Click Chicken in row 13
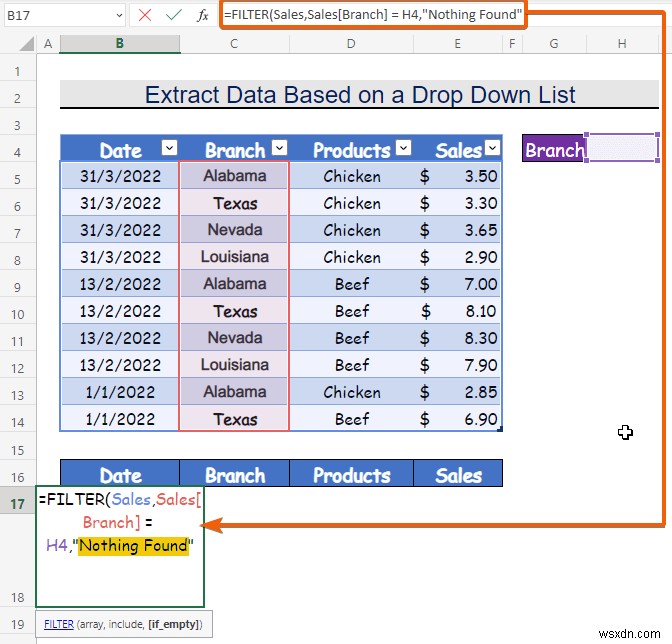 tap(352, 392)
